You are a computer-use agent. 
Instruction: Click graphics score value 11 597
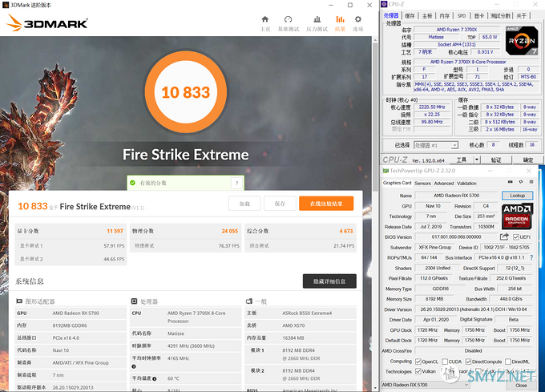[115, 231]
